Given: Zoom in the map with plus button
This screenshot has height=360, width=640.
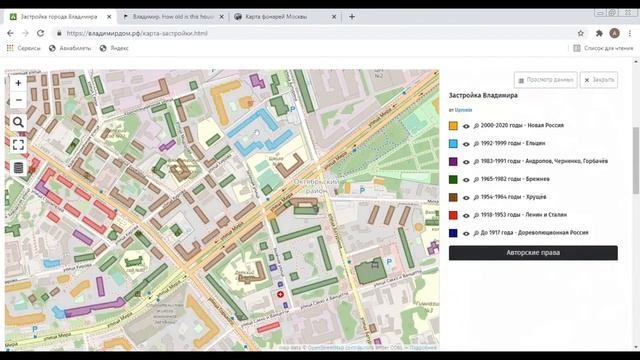Looking at the screenshot, I should coord(18,83).
